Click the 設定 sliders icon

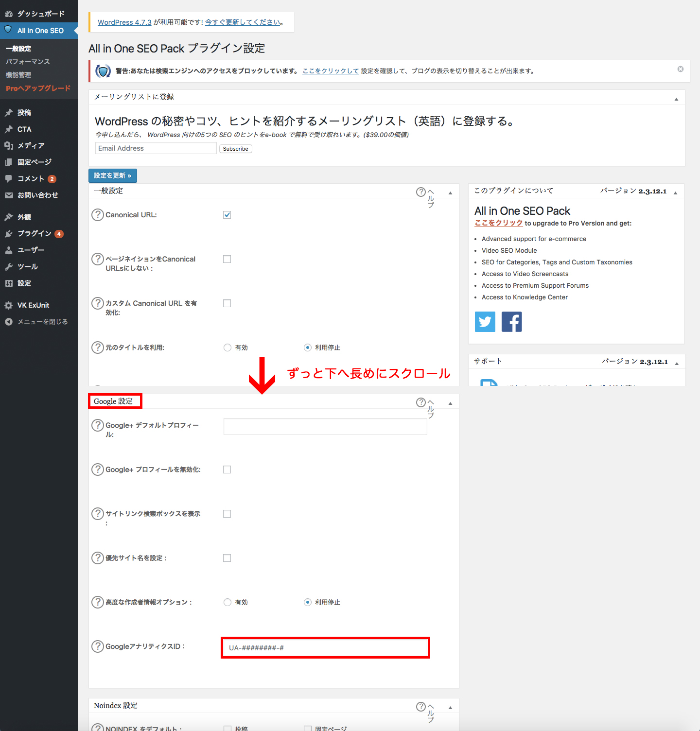[x=9, y=283]
